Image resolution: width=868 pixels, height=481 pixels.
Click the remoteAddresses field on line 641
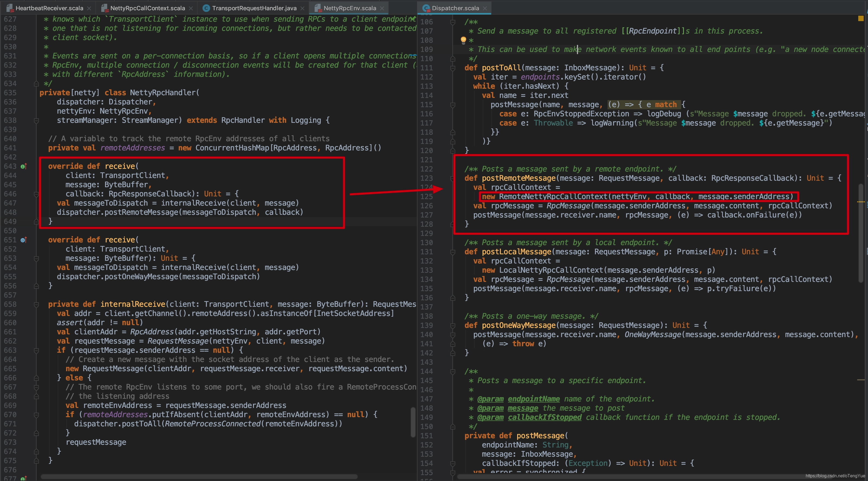click(132, 148)
